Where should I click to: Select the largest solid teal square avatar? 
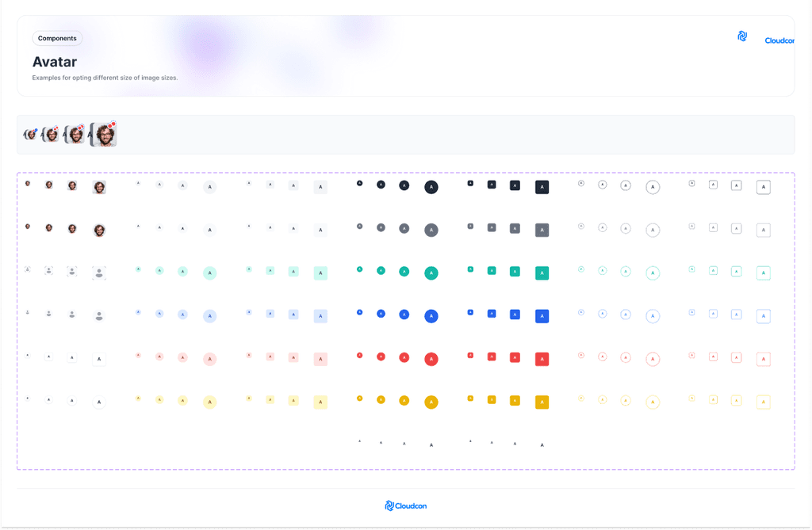tap(542, 273)
